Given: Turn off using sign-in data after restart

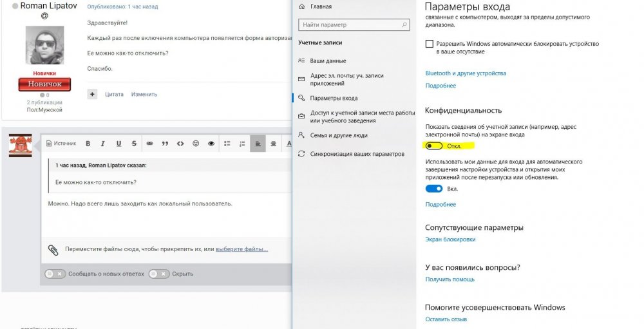Looking at the screenshot, I should [x=434, y=189].
